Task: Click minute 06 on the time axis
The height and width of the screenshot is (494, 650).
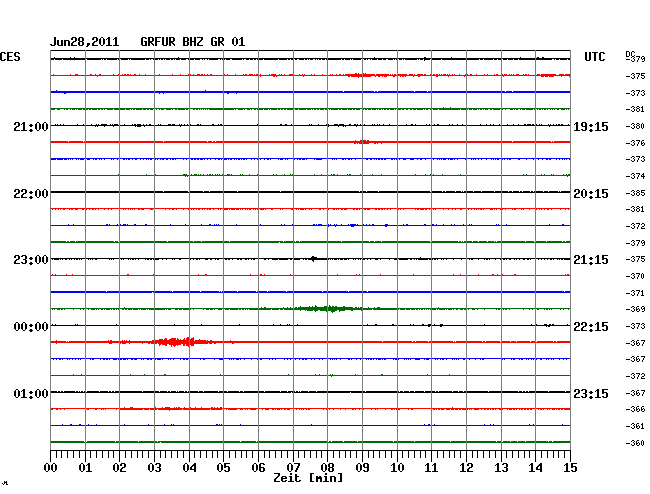Action: click(x=258, y=467)
